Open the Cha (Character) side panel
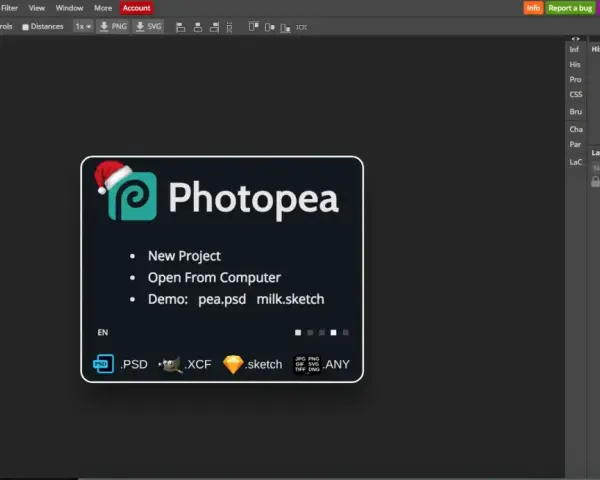600x480 pixels. [576, 129]
